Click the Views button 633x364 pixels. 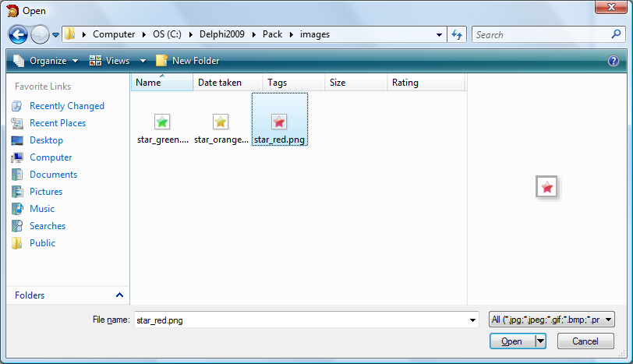click(110, 61)
